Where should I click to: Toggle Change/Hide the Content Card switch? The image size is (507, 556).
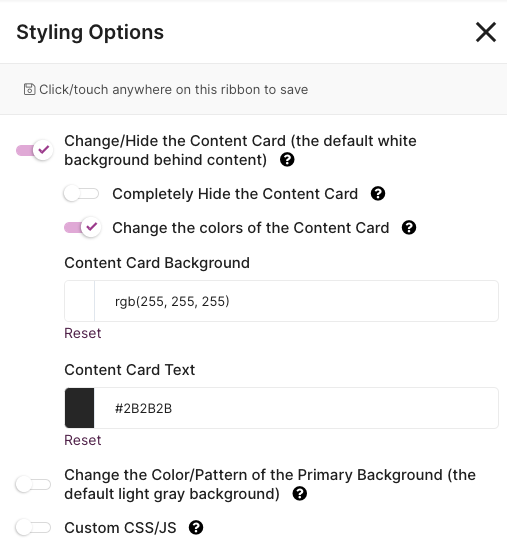(x=34, y=150)
